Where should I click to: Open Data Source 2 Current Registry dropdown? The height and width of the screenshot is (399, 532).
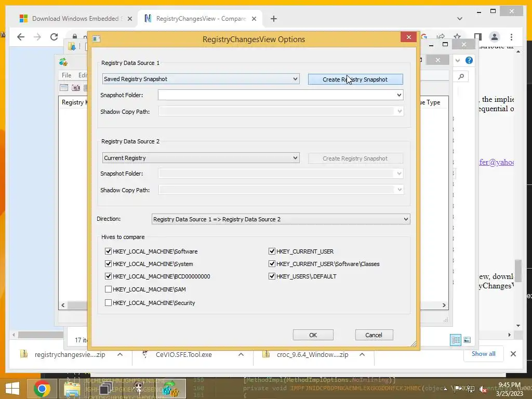[x=201, y=158]
